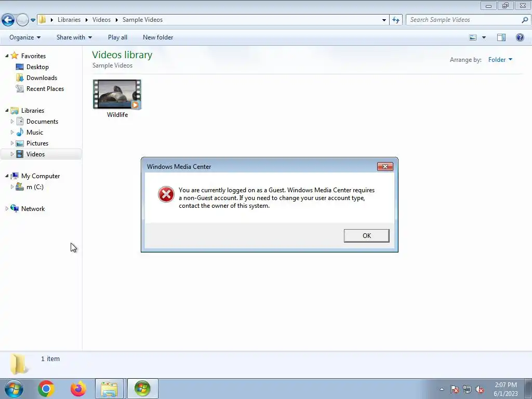
Task: Click the Wildlife file name
Action: pos(117,115)
